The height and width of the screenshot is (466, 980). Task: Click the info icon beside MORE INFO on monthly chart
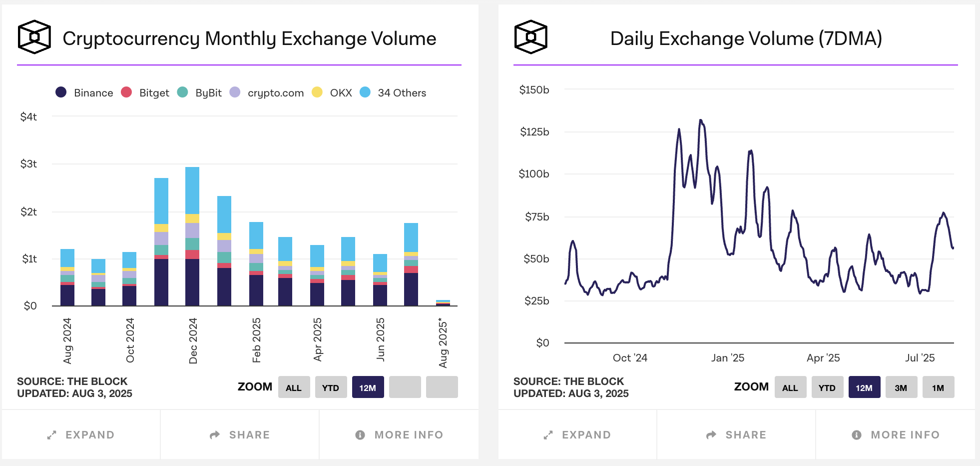pyautogui.click(x=360, y=435)
